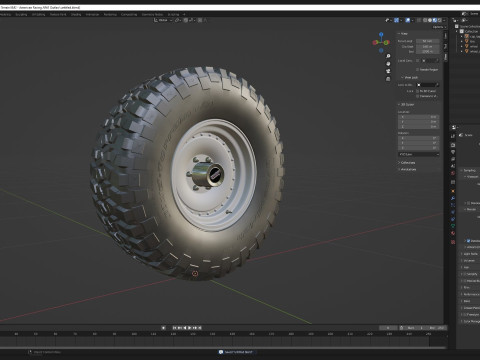
Task: Toggle camera view with camera gizmo icon
Action: click(x=388, y=71)
